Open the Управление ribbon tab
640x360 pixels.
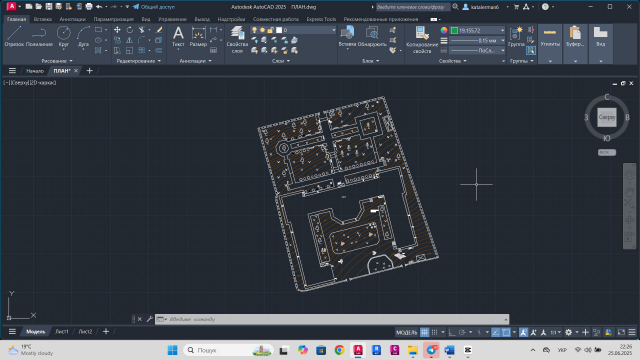tap(172, 19)
